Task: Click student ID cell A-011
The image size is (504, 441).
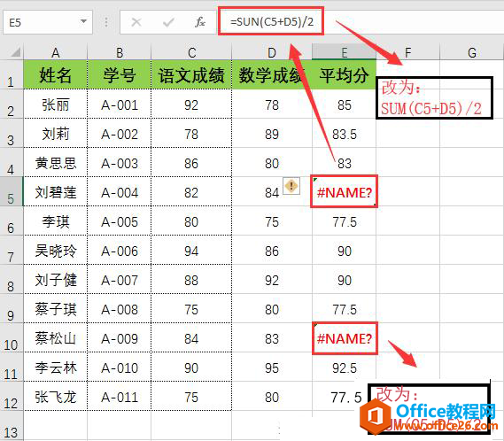Action: pyautogui.click(x=120, y=397)
